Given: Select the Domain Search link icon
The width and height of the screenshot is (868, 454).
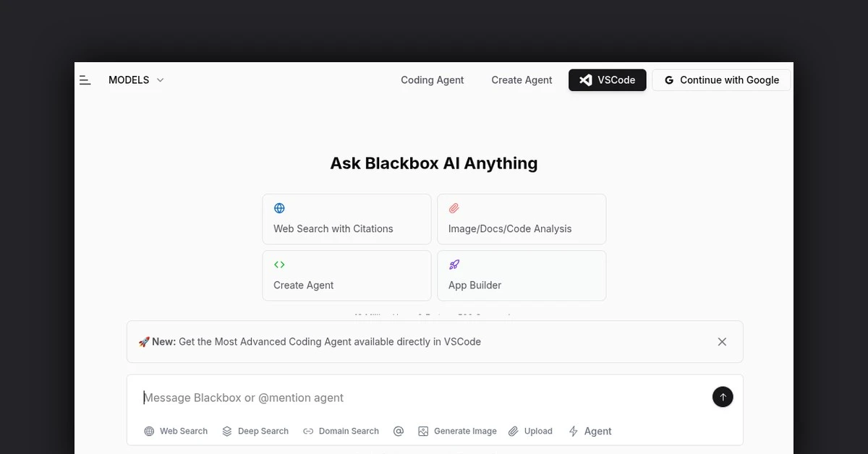Looking at the screenshot, I should tap(307, 431).
